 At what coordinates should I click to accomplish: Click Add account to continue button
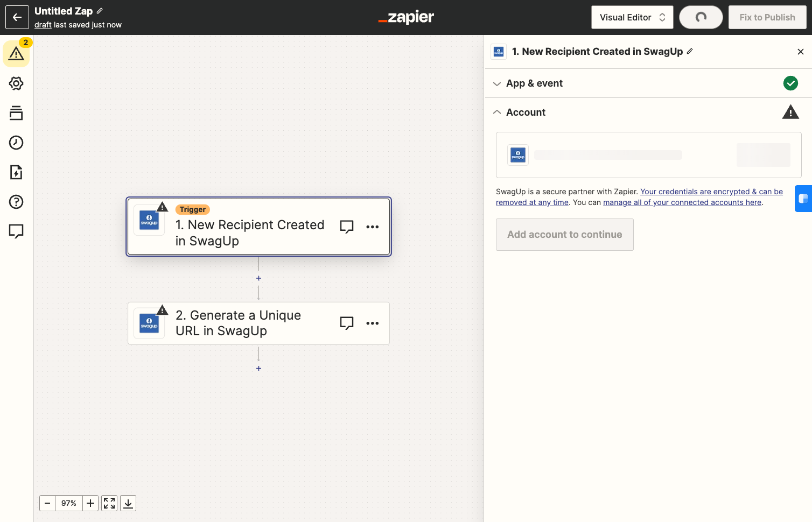(x=564, y=235)
